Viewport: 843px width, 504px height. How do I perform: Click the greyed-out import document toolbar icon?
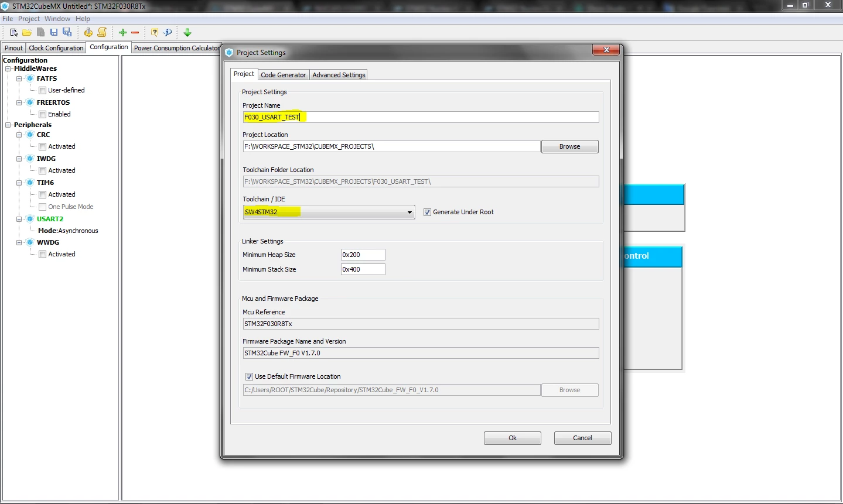(x=40, y=32)
